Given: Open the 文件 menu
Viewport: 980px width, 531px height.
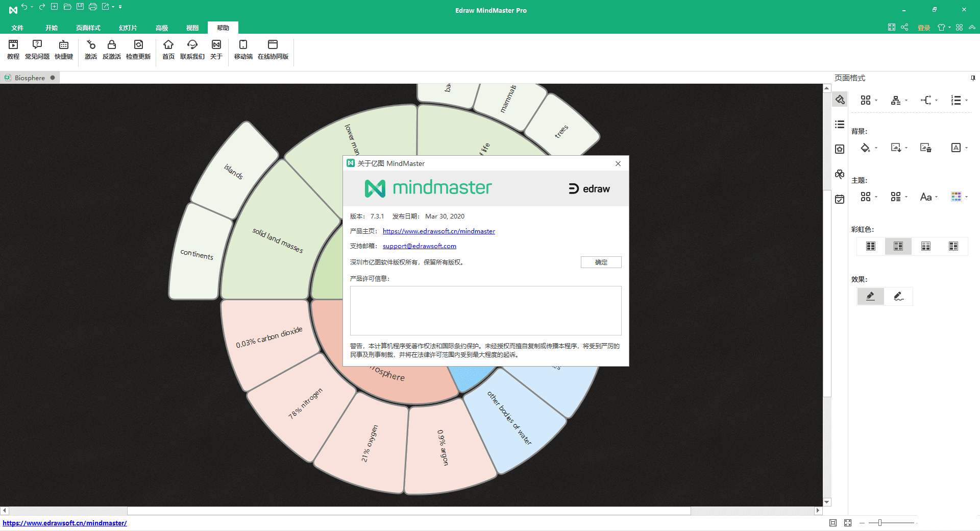Looking at the screenshot, I should [17, 28].
